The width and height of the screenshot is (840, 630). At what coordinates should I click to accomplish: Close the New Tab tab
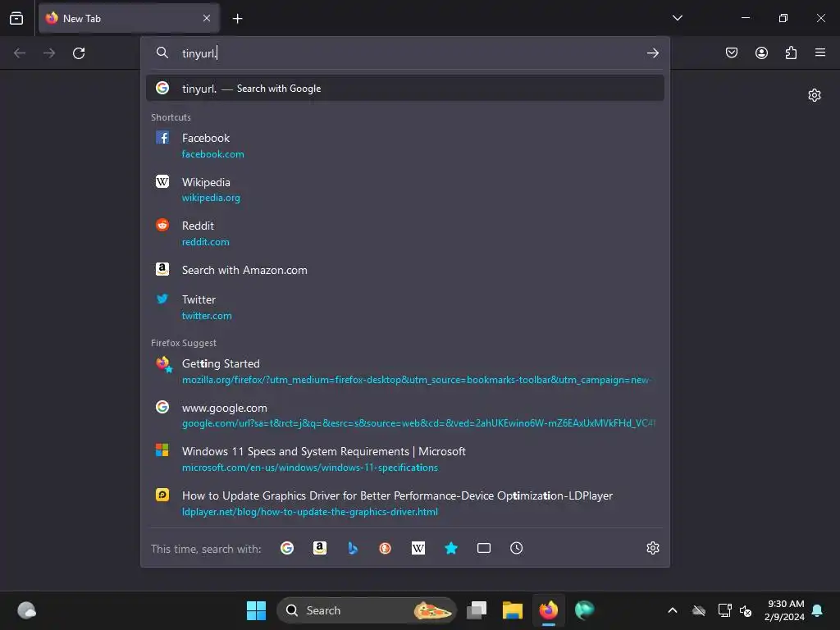207,18
